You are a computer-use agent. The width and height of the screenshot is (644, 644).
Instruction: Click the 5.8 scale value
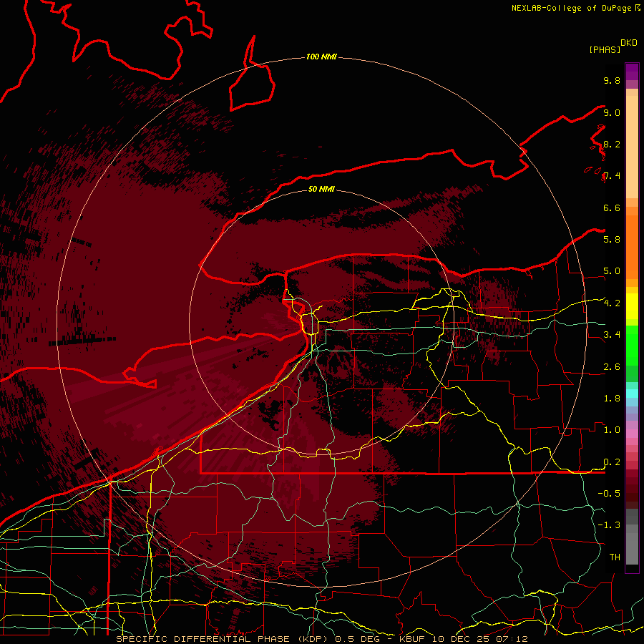(x=612, y=239)
